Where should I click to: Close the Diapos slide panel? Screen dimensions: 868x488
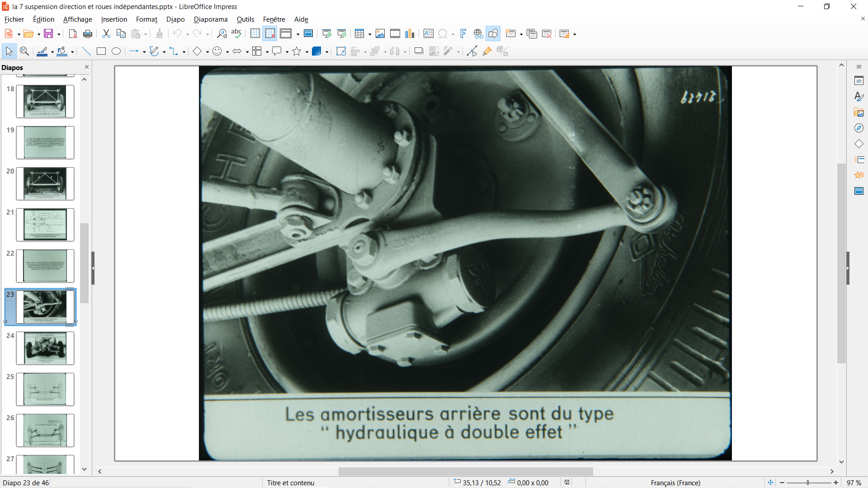point(87,67)
